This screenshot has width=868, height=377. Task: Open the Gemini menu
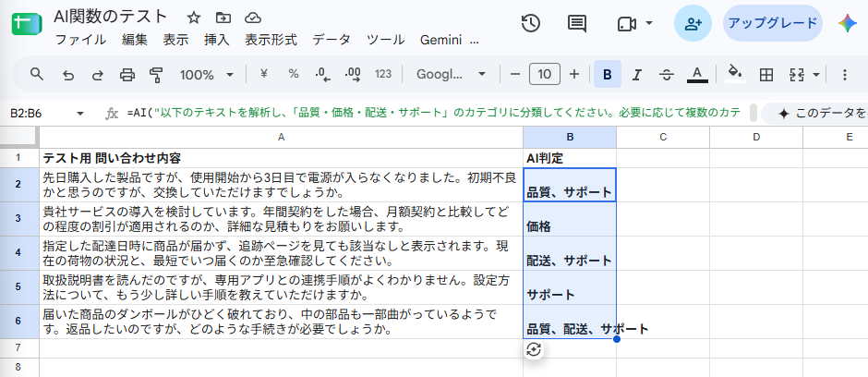440,40
